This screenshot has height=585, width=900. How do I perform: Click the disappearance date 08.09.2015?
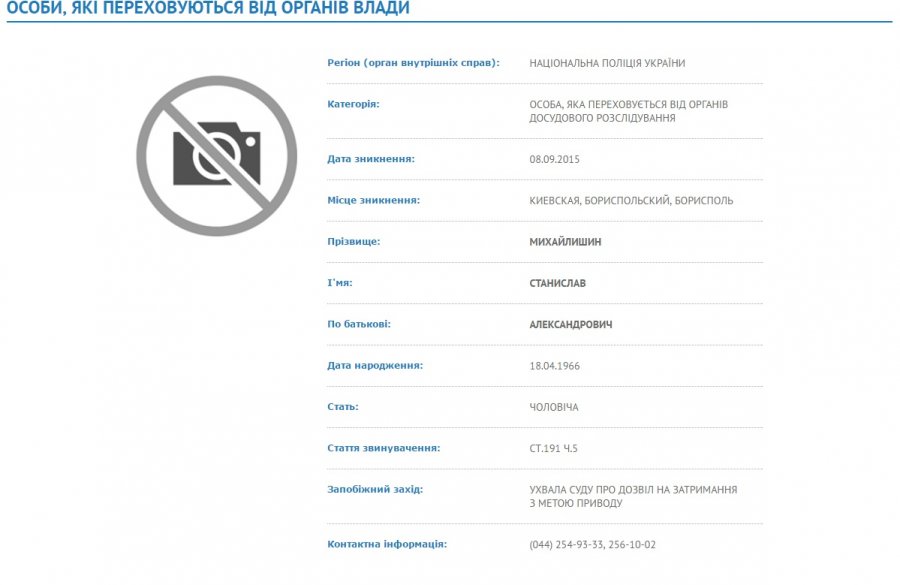point(554,159)
